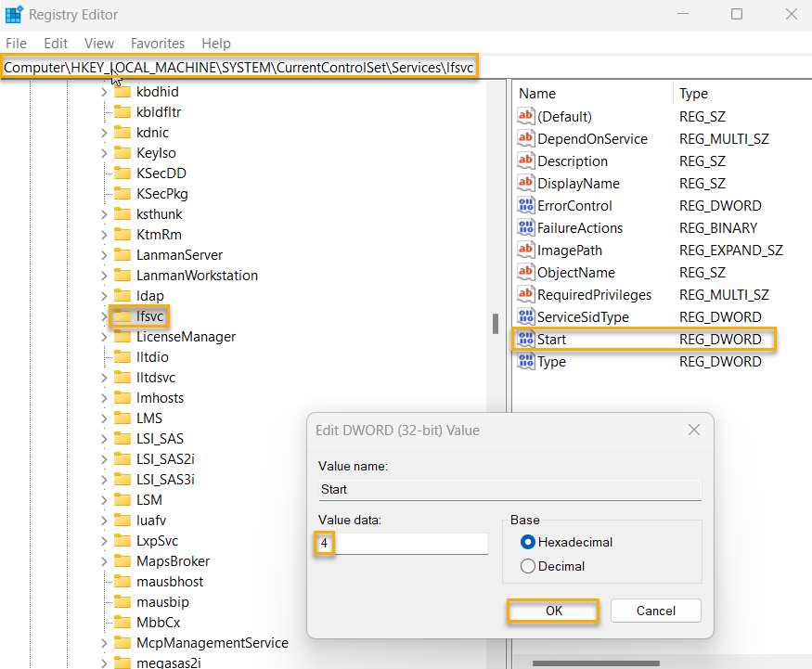This screenshot has width=812, height=669.
Task: Choose the Decimal base option
Action: pyautogui.click(x=528, y=565)
